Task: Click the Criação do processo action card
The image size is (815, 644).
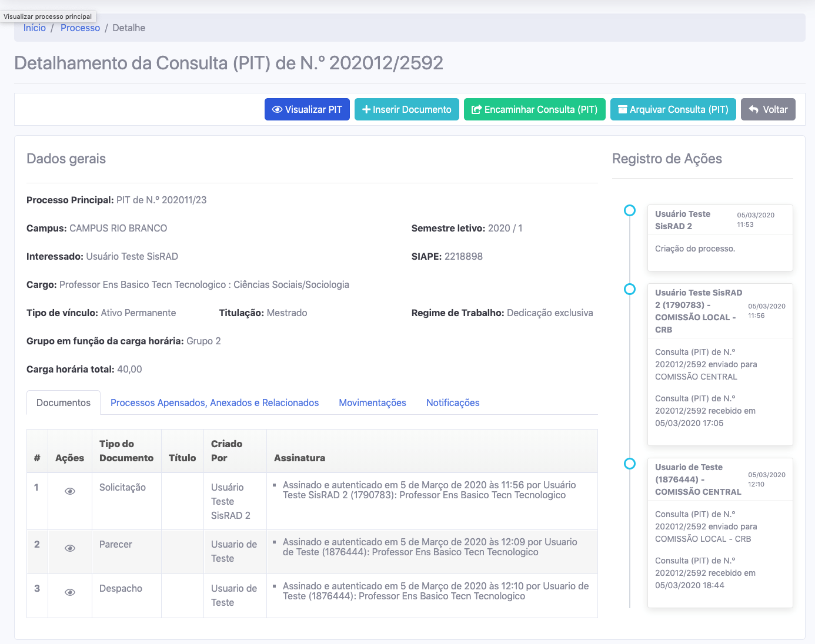Action: pyautogui.click(x=720, y=238)
